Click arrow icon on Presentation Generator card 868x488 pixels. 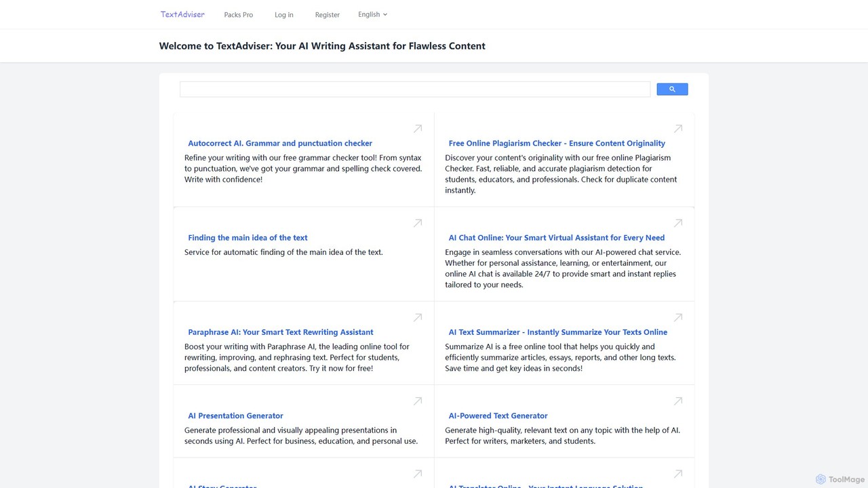[x=418, y=401]
